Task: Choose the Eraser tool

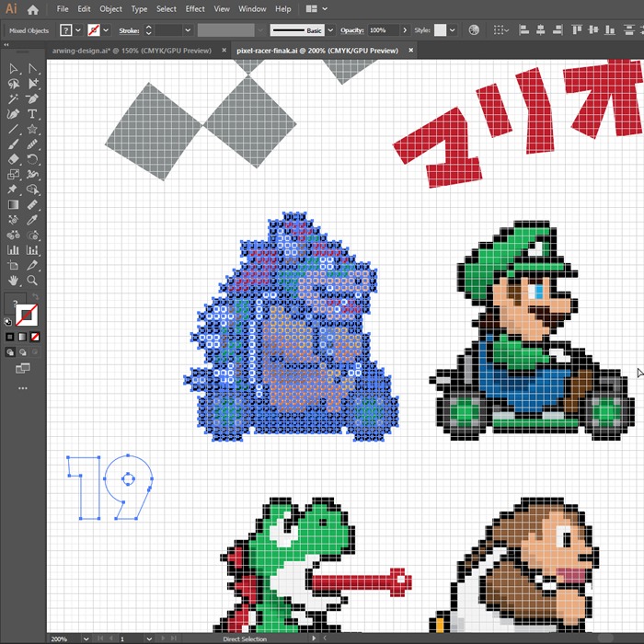Action: 14,158
